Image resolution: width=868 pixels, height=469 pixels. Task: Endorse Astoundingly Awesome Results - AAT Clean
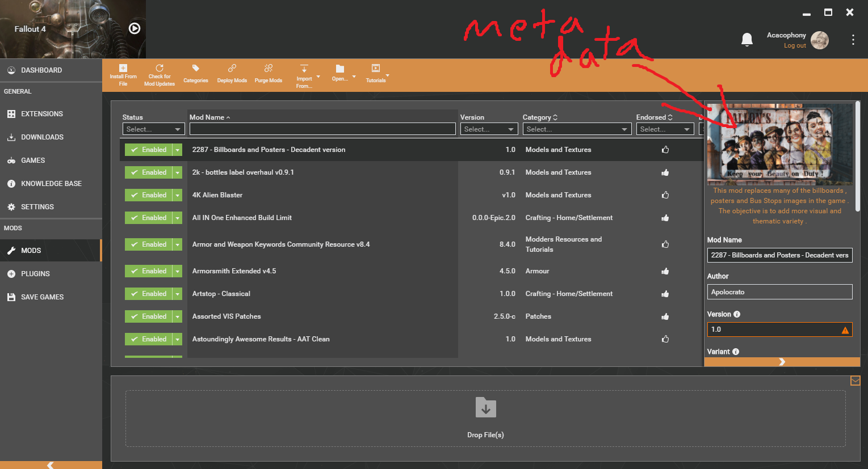pos(665,339)
